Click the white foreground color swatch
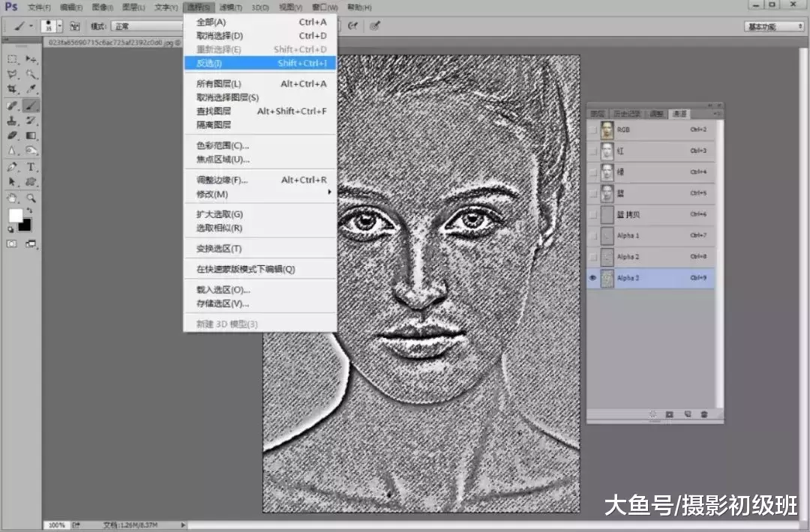 click(x=15, y=215)
